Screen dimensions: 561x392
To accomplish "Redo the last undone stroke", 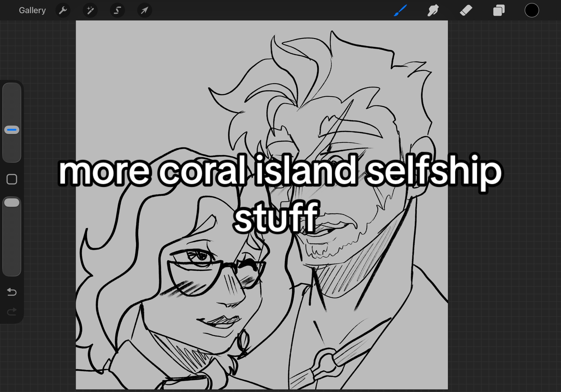I will pos(12,312).
